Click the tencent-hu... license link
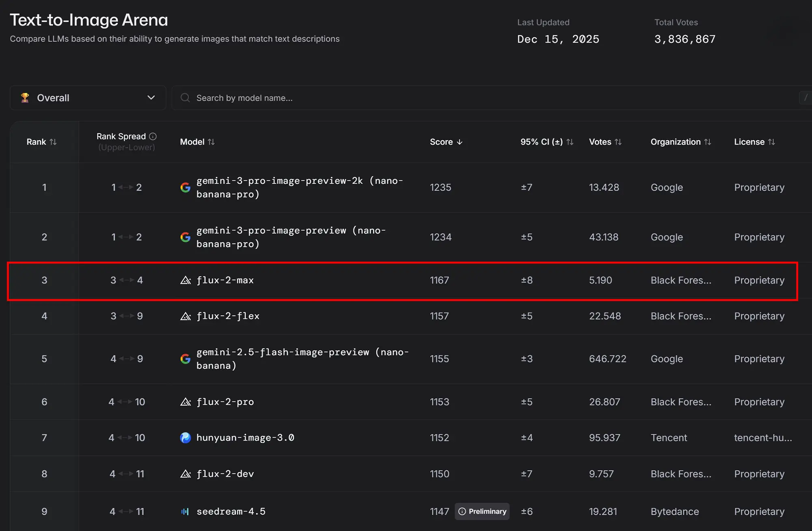 [x=762, y=438]
